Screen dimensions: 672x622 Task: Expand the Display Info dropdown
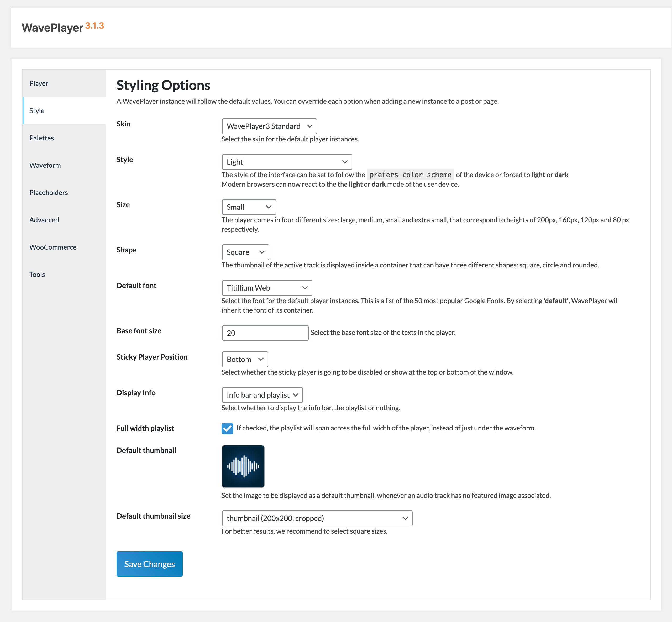click(262, 395)
